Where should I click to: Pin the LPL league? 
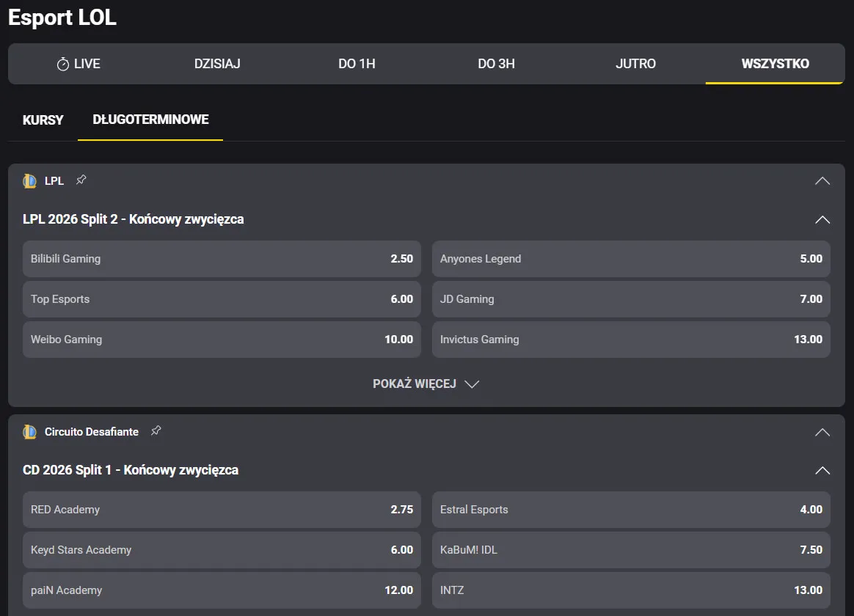81,180
